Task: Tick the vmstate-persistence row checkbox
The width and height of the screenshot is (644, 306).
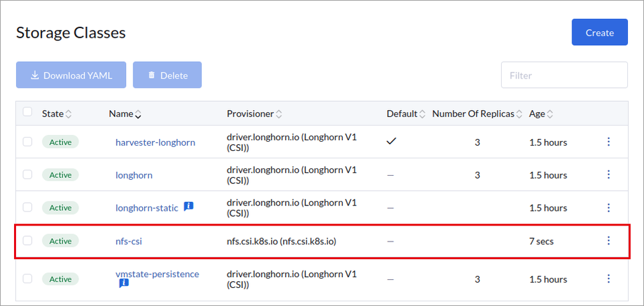Action: tap(27, 279)
